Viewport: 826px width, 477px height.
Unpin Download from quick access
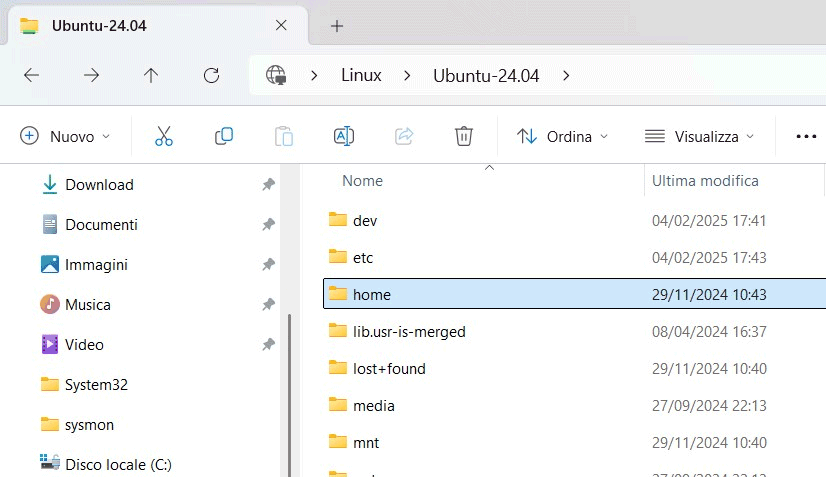(269, 184)
